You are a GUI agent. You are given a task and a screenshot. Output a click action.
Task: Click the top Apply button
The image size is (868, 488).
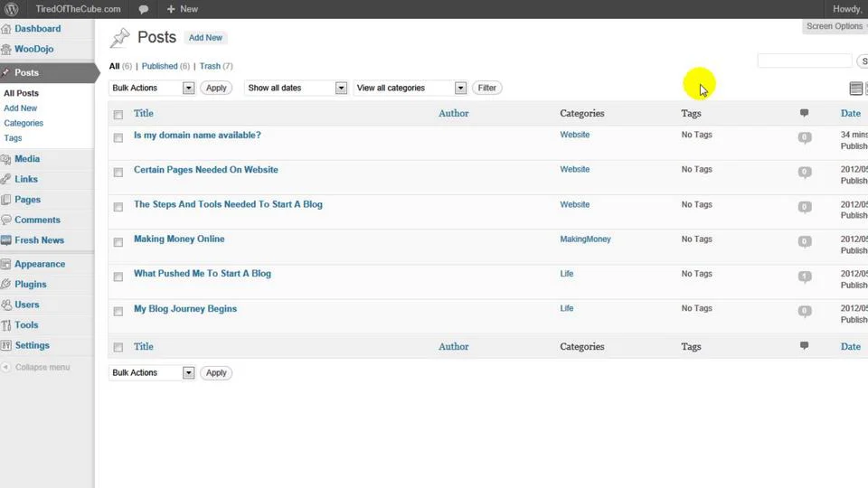pyautogui.click(x=216, y=88)
